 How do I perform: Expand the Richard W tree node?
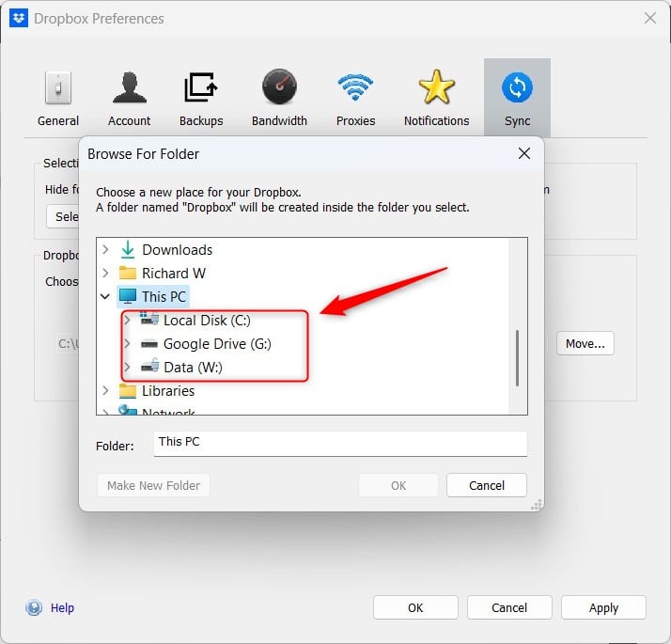[105, 273]
